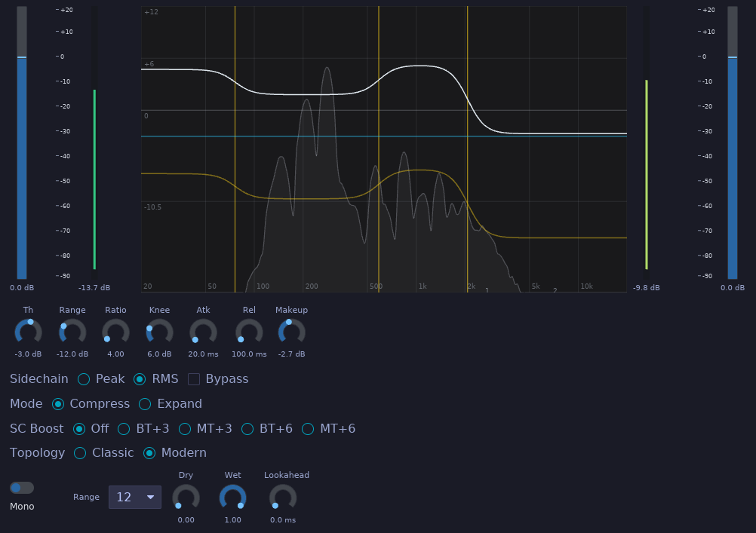Click the -13.7 dB input meter readout

[x=94, y=288]
